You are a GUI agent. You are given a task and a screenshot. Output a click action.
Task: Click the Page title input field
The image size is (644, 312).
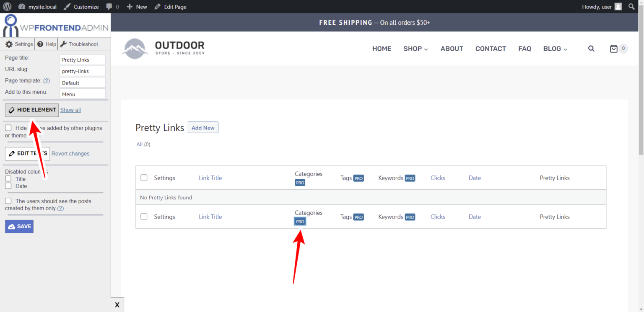[x=82, y=59]
